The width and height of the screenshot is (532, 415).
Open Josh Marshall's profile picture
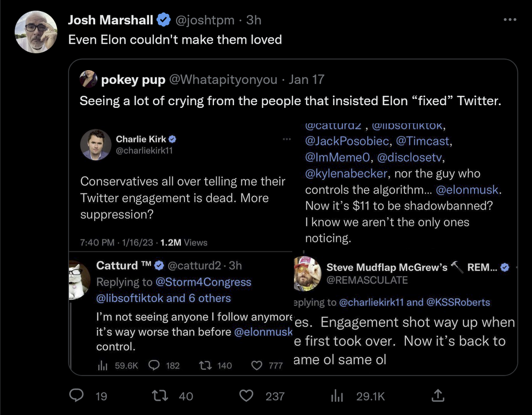click(x=36, y=32)
